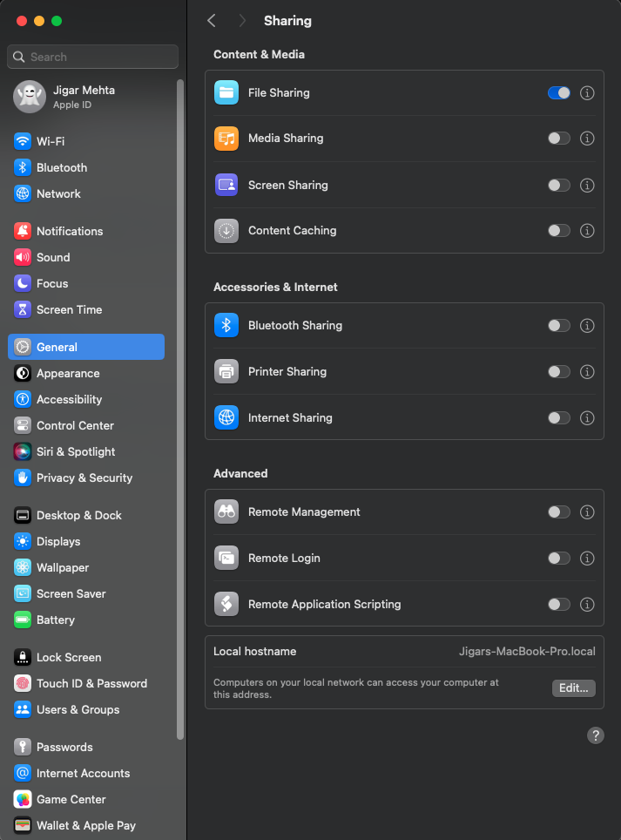Open info details for Remote Login

pos(587,558)
